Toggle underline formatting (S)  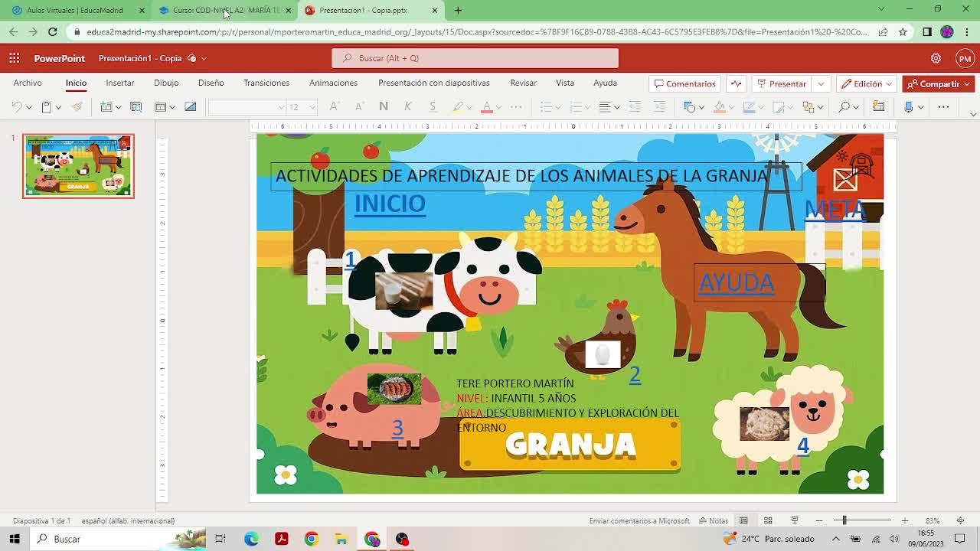pos(433,107)
